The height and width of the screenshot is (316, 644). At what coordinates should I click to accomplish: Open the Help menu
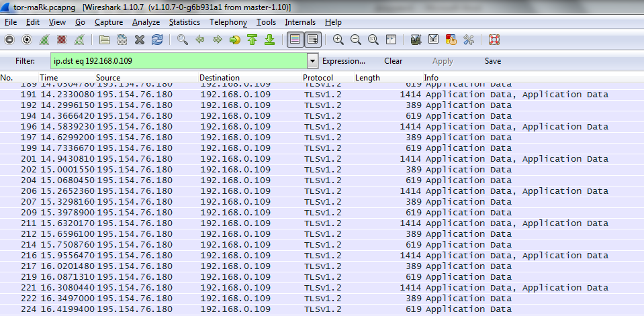tap(333, 22)
